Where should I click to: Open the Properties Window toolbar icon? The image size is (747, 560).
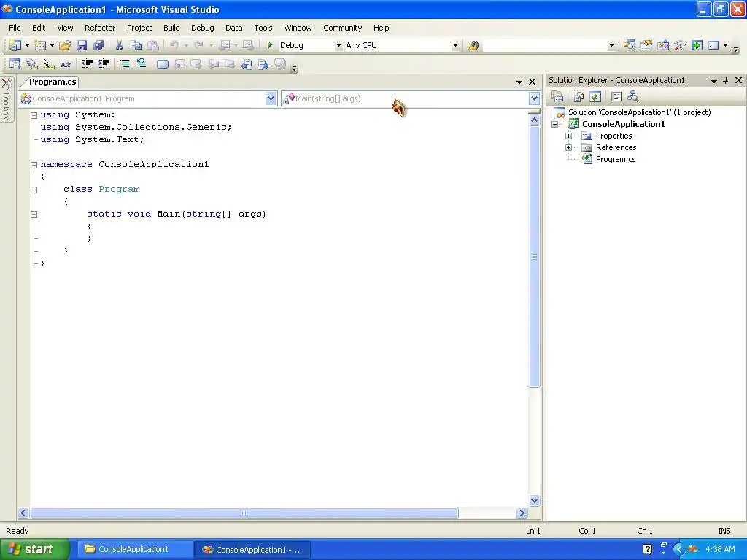coord(646,46)
